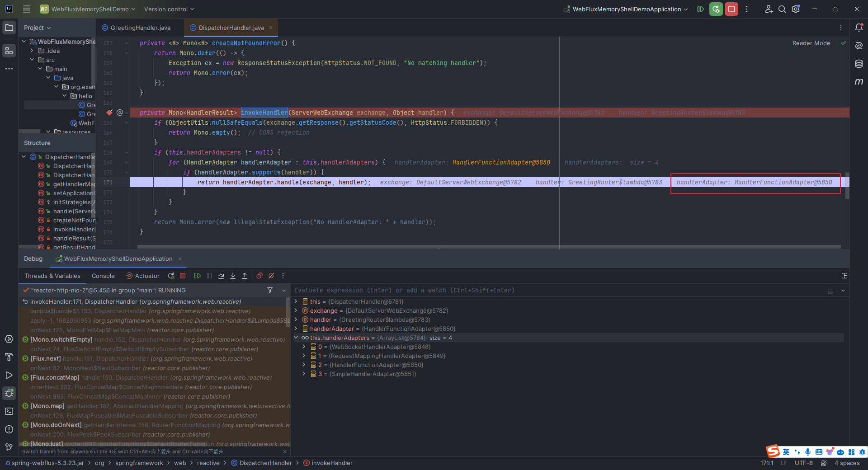This screenshot has width=868, height=470.
Task: Click Step Into in debug toolbar
Action: [x=233, y=276]
